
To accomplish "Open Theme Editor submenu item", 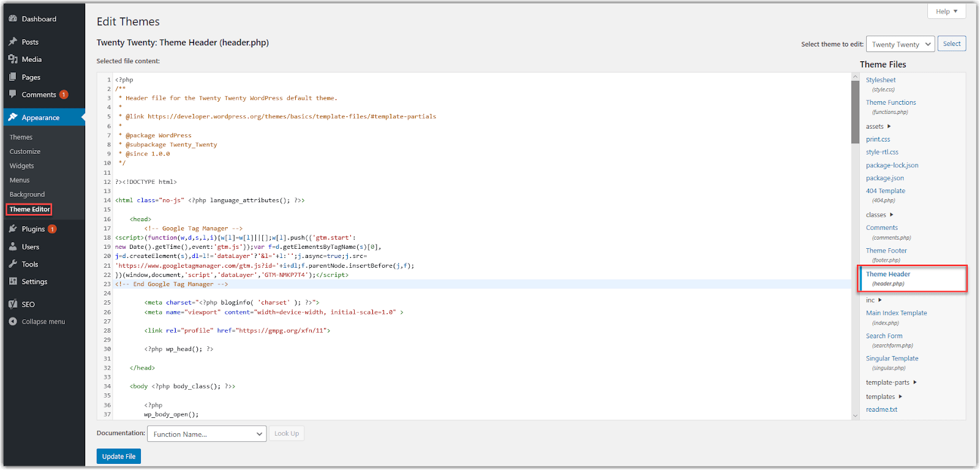I will pos(29,210).
